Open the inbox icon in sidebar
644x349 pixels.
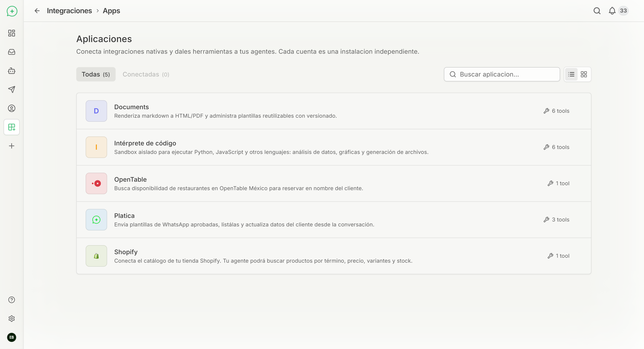click(x=11, y=52)
